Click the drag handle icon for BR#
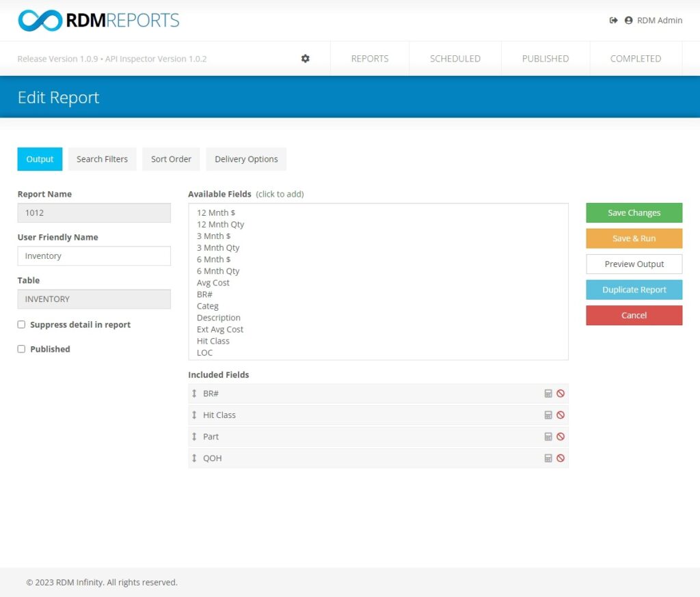Screen dimensions: 700x597 194,393
